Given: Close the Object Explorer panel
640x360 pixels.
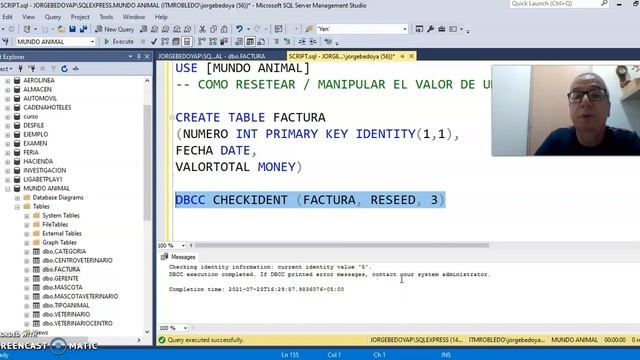Looking at the screenshot, I should (x=147, y=56).
